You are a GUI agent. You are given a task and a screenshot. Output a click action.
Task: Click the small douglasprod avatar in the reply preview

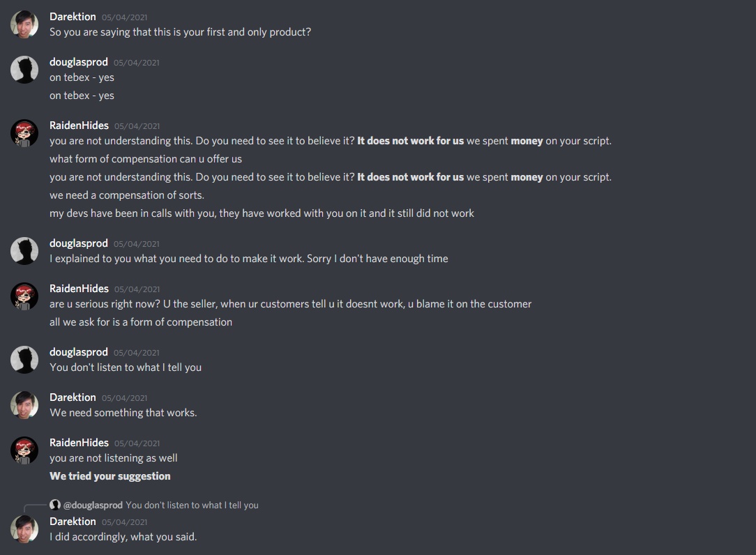55,505
